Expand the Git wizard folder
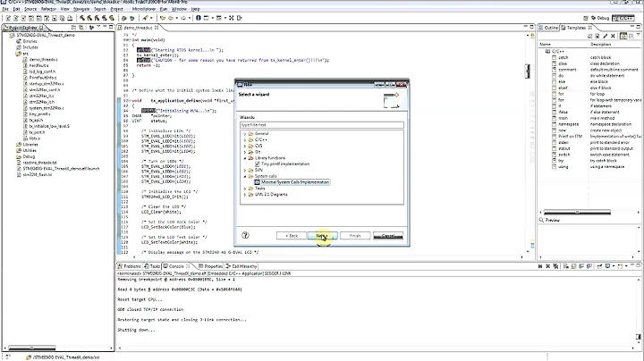This screenshot has width=644, height=361. [245, 152]
